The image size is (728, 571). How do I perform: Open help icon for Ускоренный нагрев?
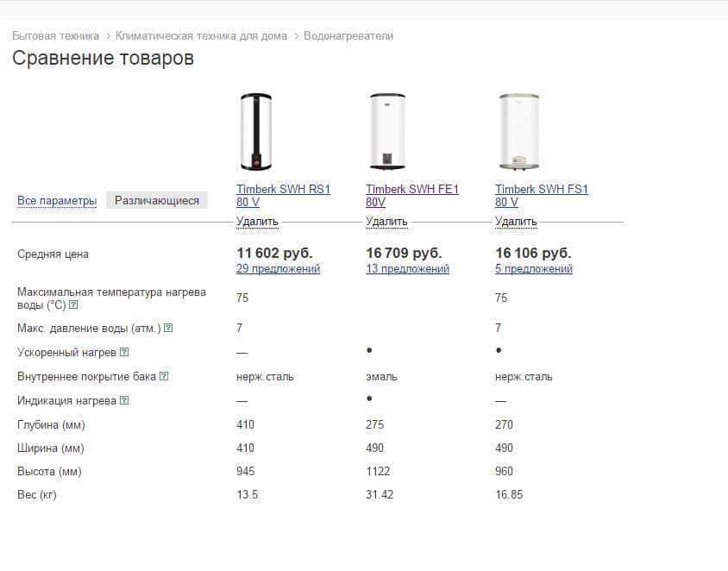[x=124, y=352]
